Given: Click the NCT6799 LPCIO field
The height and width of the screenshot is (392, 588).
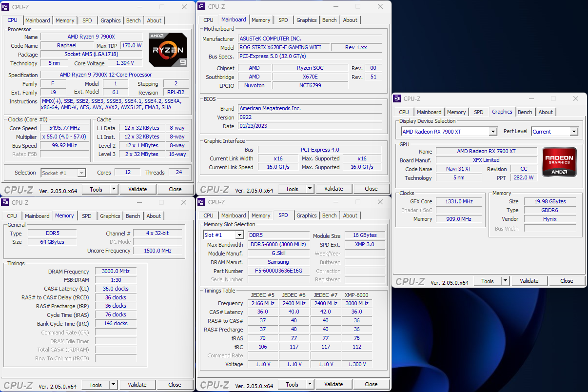Looking at the screenshot, I should click(x=310, y=85).
